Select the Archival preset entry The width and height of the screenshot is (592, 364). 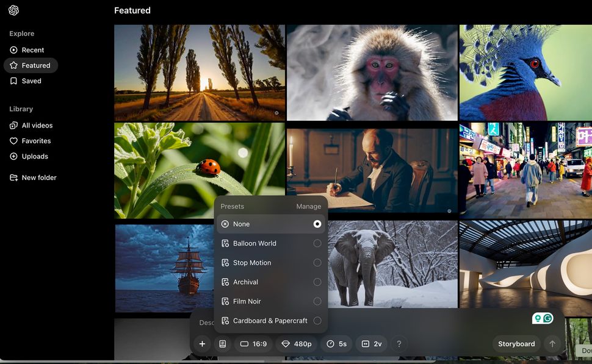pyautogui.click(x=271, y=282)
